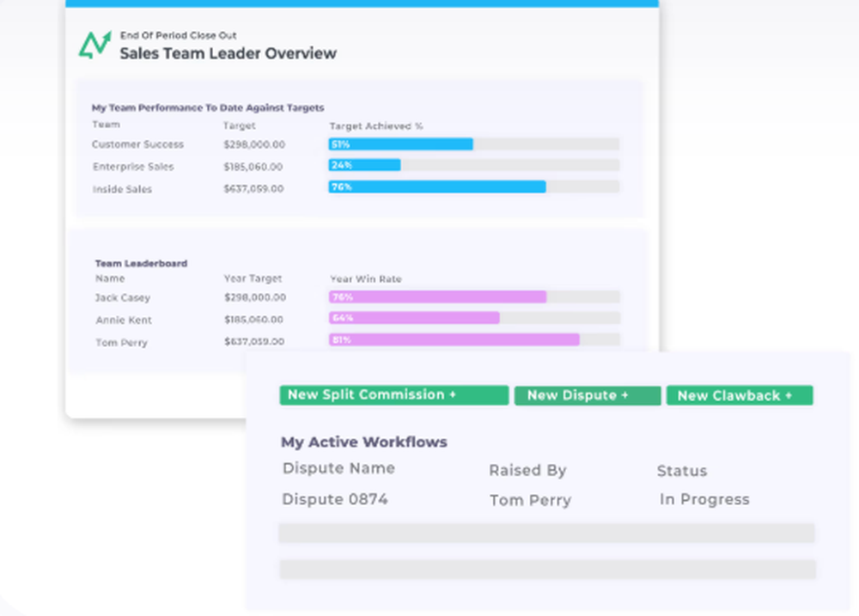Click the 81% win rate bar for Tom Perry
The image size is (859, 616).
point(455,340)
